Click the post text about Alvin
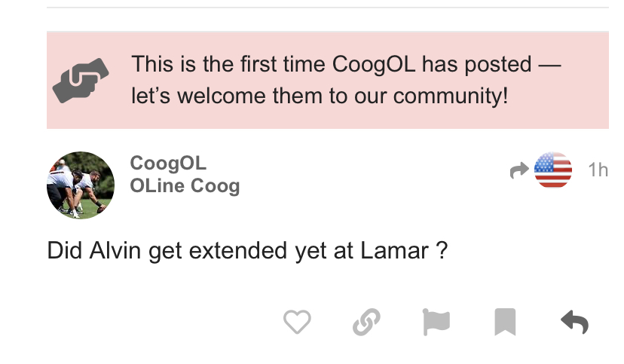The image size is (624, 364). pyautogui.click(x=247, y=251)
